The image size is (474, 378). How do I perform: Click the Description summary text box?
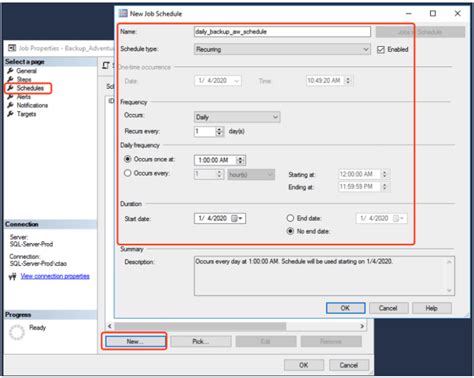(x=324, y=276)
